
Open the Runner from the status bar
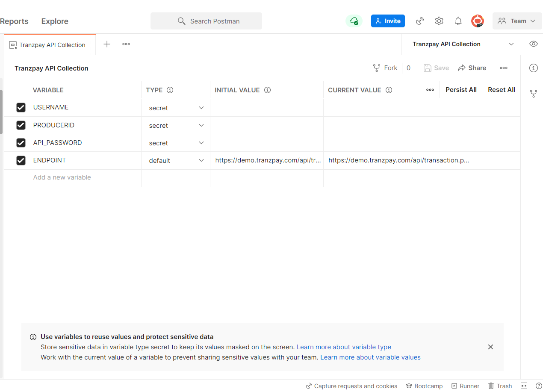pos(465,386)
